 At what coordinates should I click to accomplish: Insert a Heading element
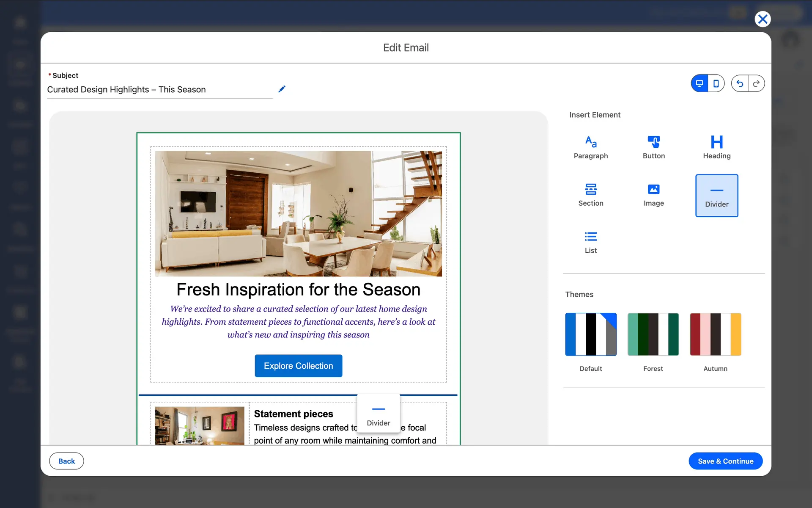click(716, 147)
